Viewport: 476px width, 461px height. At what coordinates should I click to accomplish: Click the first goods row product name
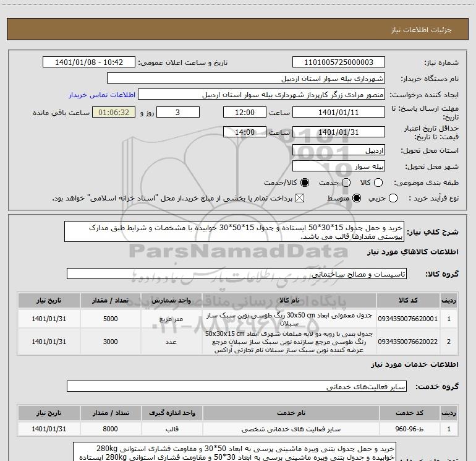point(289,319)
